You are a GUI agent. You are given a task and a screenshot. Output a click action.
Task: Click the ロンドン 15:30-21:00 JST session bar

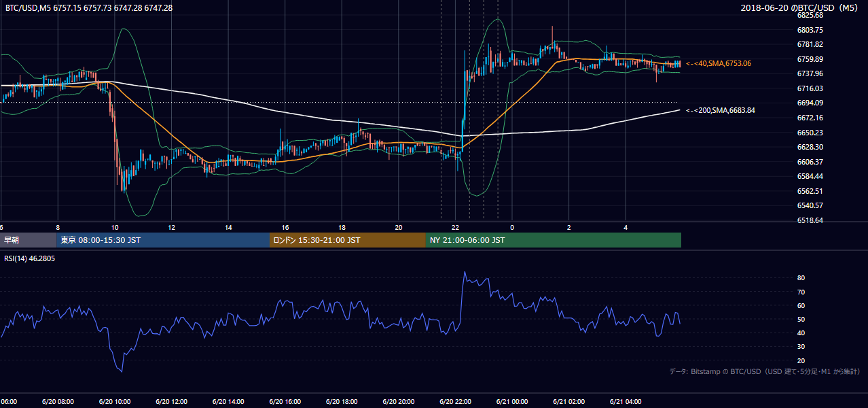pyautogui.click(x=348, y=240)
